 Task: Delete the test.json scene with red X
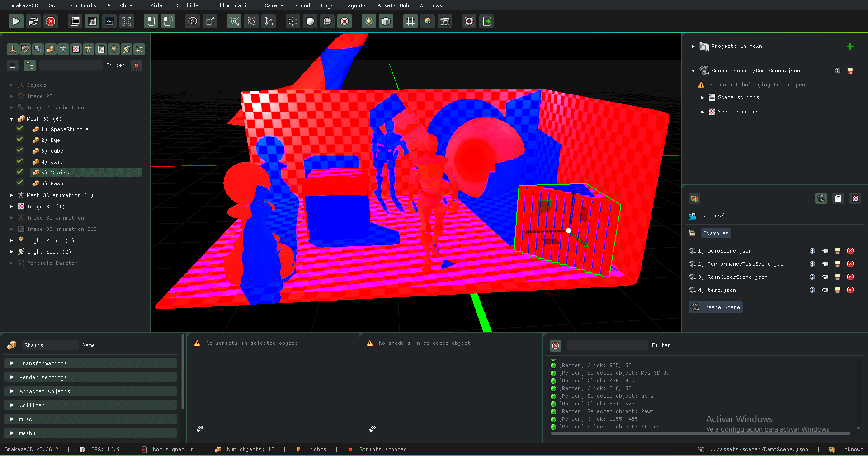coord(850,290)
